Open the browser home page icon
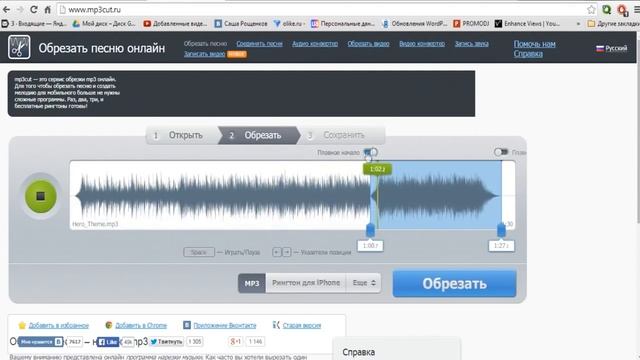 pyautogui.click(x=47, y=9)
